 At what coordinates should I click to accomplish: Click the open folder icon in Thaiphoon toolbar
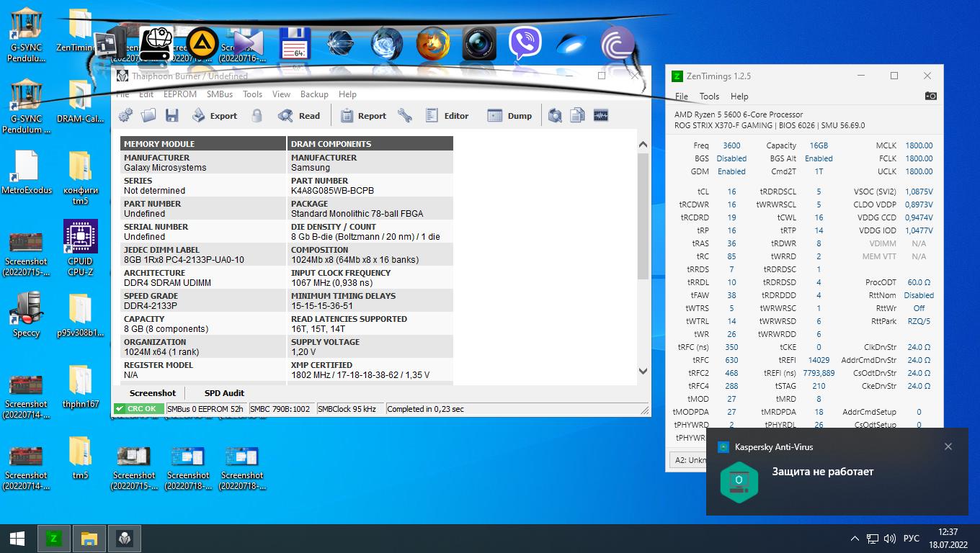148,115
